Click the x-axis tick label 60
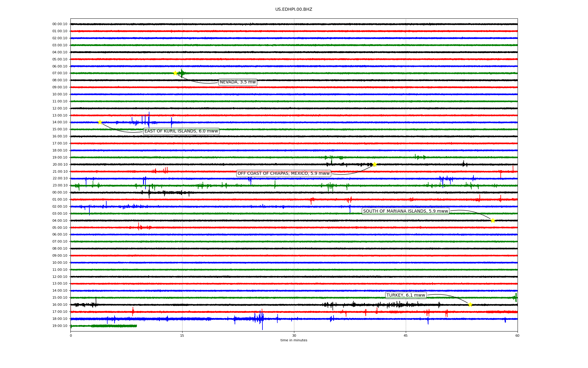This screenshot has height=368, width=588. [x=517, y=335]
